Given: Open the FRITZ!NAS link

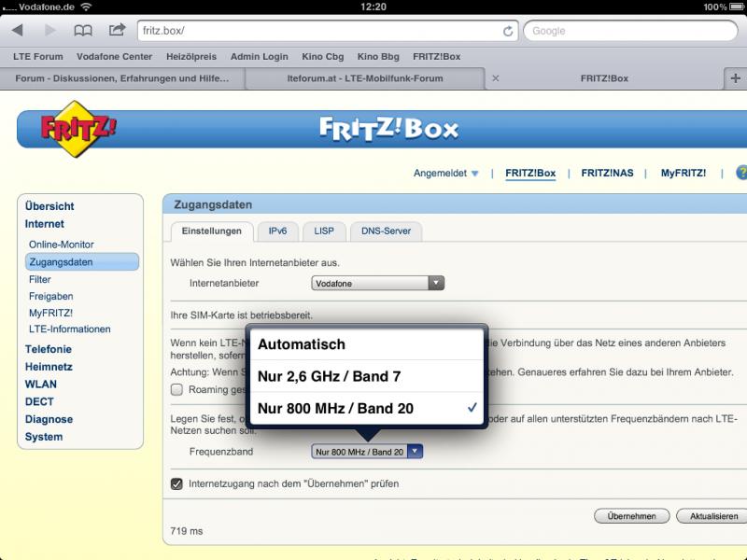Looking at the screenshot, I should [x=607, y=174].
